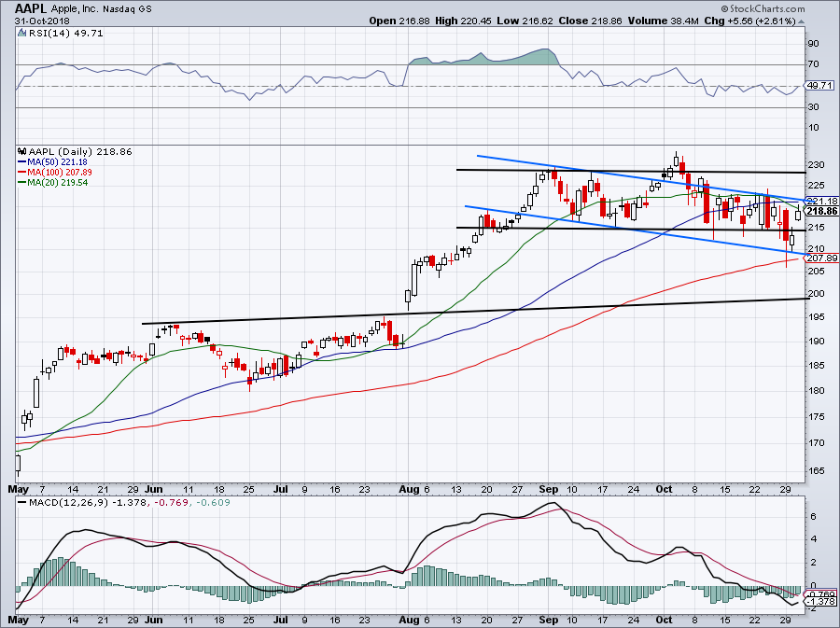Click the 230 label on the price axis
Screen dimensions: 840x628
[816, 165]
